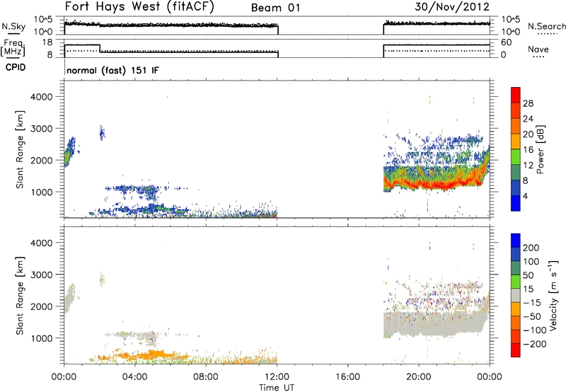The image size is (566, 392).
Task: Click the "1000" tick of the velocity panel
Action: (42, 338)
